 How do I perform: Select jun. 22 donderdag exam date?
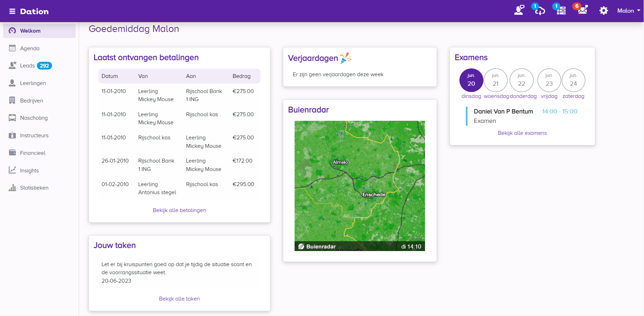click(522, 80)
